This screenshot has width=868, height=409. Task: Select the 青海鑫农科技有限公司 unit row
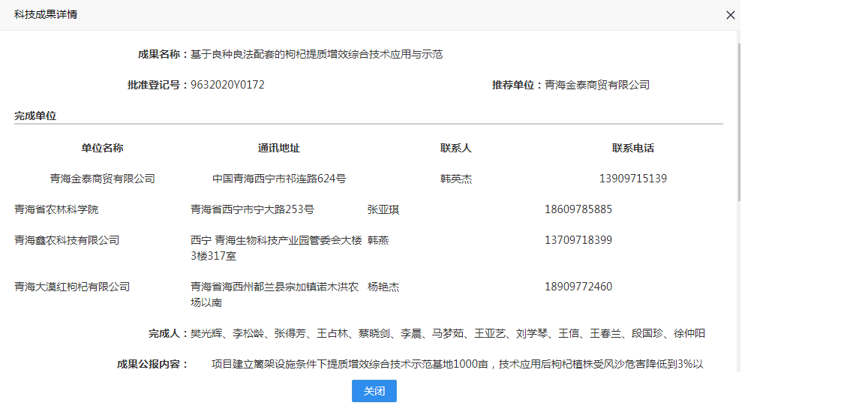pos(67,240)
